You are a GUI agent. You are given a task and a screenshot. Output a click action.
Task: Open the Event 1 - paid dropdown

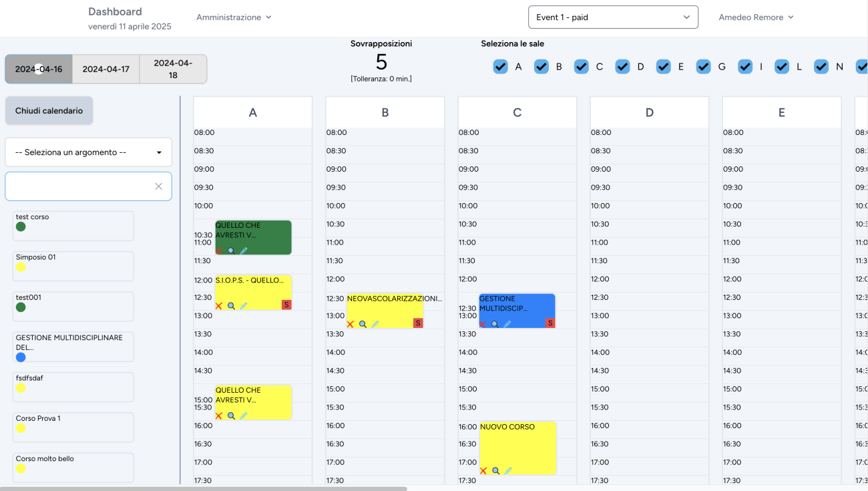pos(613,17)
